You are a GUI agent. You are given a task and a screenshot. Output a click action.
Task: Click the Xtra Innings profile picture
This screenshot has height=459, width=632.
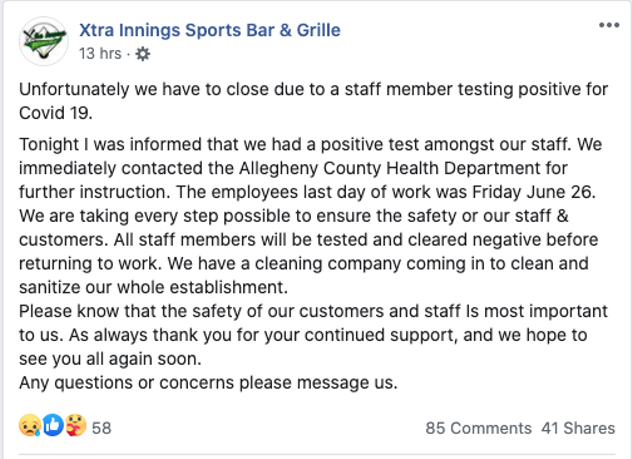pyautogui.click(x=44, y=41)
